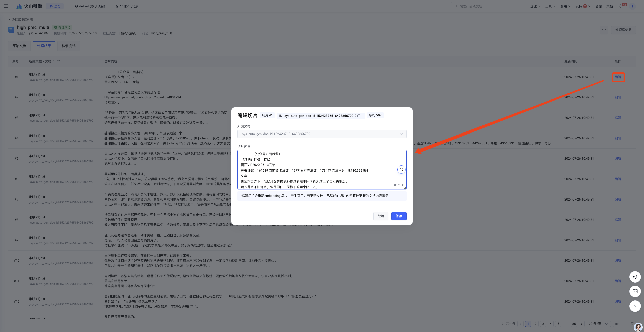This screenshot has height=332, width=644.
Task: Copy the slice ID in dialog
Action: (359, 116)
